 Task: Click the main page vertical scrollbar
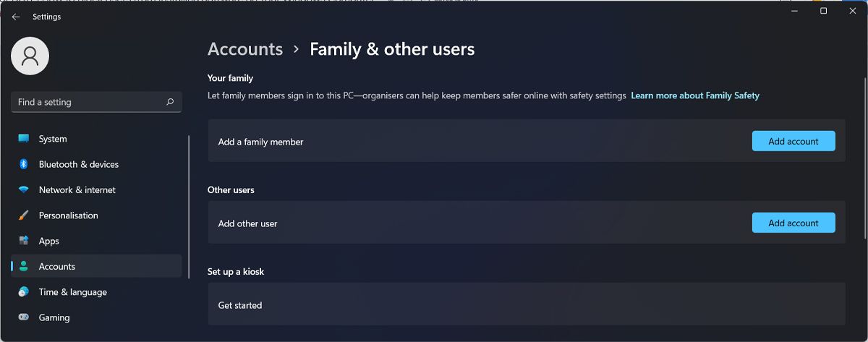864,159
